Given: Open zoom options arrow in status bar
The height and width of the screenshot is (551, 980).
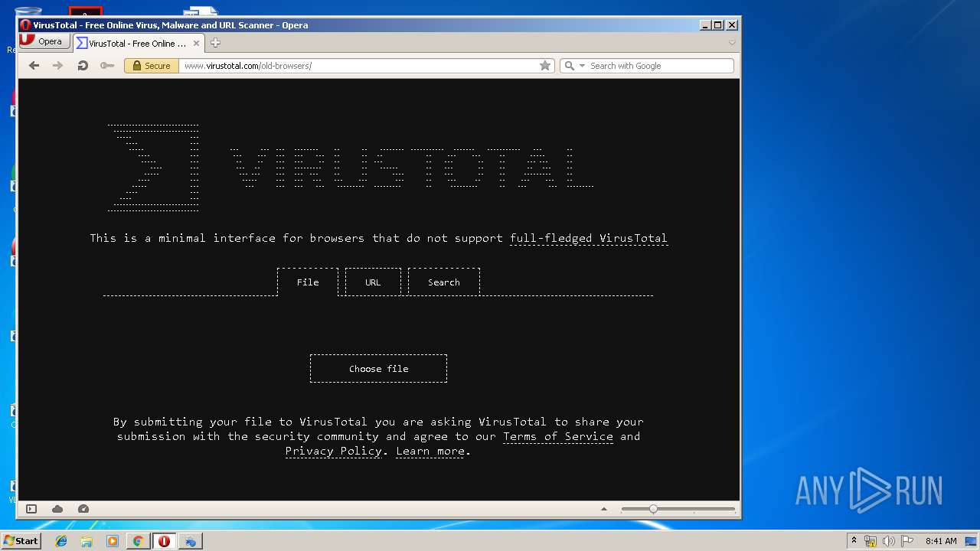Looking at the screenshot, I should [604, 509].
